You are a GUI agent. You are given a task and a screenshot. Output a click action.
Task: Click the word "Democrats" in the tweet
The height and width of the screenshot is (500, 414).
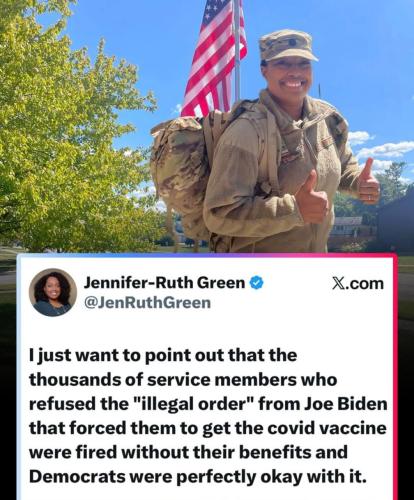pos(77,477)
